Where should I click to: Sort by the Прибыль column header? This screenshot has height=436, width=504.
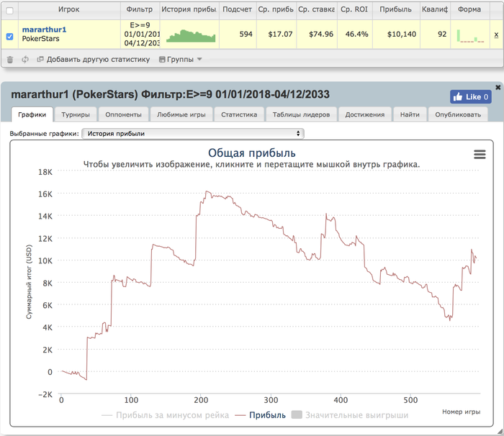coord(396,9)
